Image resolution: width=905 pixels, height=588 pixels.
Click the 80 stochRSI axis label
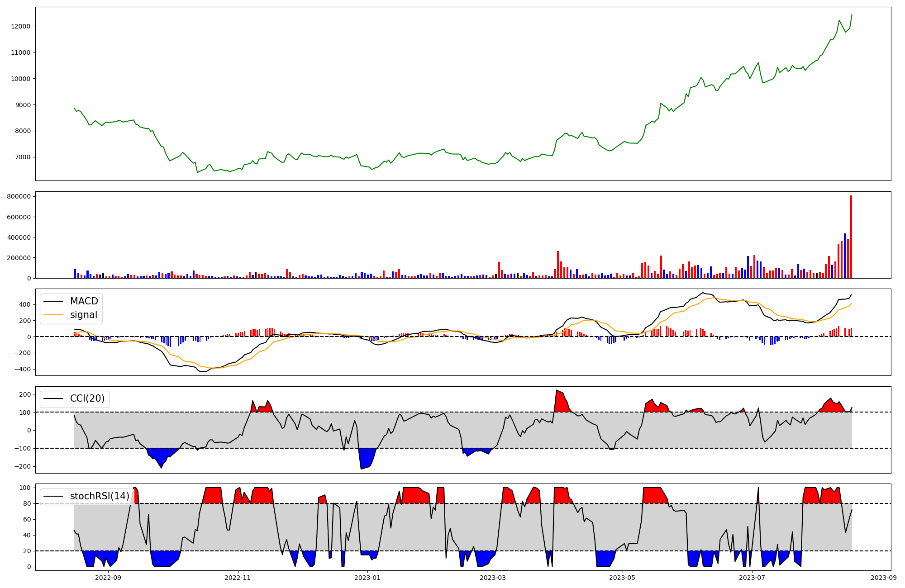point(27,503)
